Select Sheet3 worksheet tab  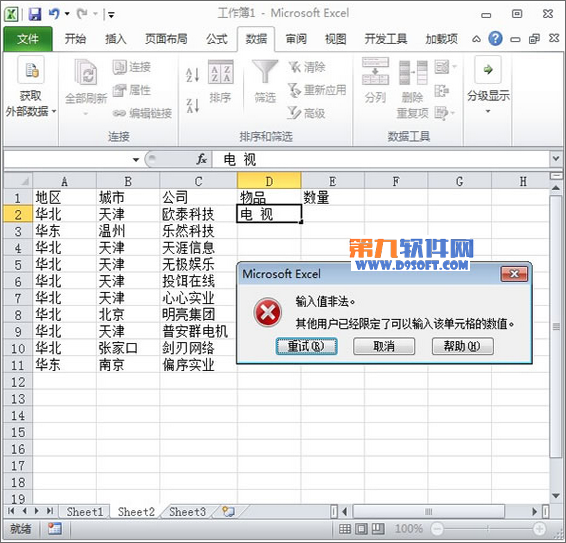[187, 512]
